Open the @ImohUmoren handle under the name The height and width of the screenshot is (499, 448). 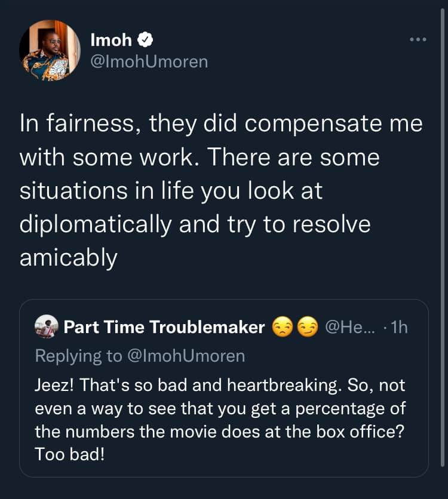149,61
